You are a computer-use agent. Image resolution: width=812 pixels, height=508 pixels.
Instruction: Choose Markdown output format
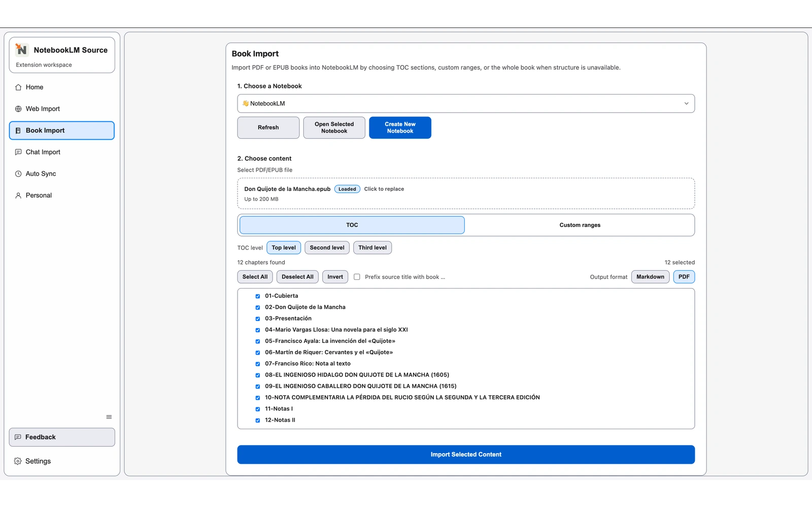click(650, 277)
